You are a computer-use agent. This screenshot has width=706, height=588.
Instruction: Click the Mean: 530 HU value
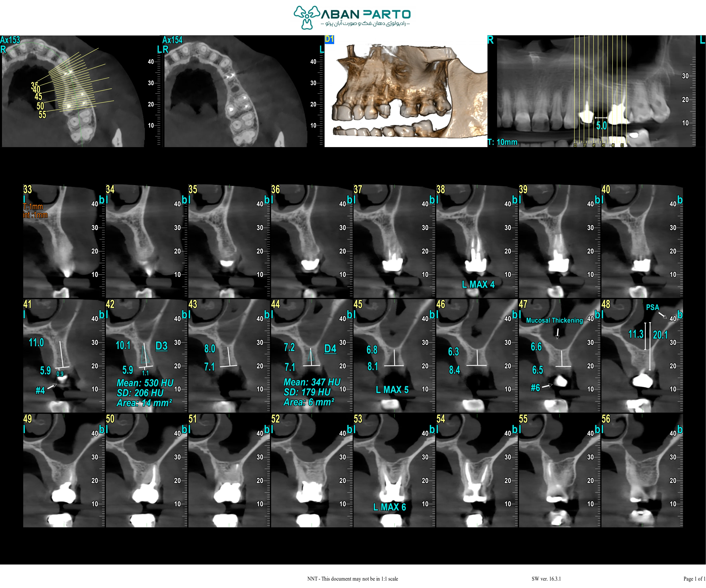pos(145,383)
